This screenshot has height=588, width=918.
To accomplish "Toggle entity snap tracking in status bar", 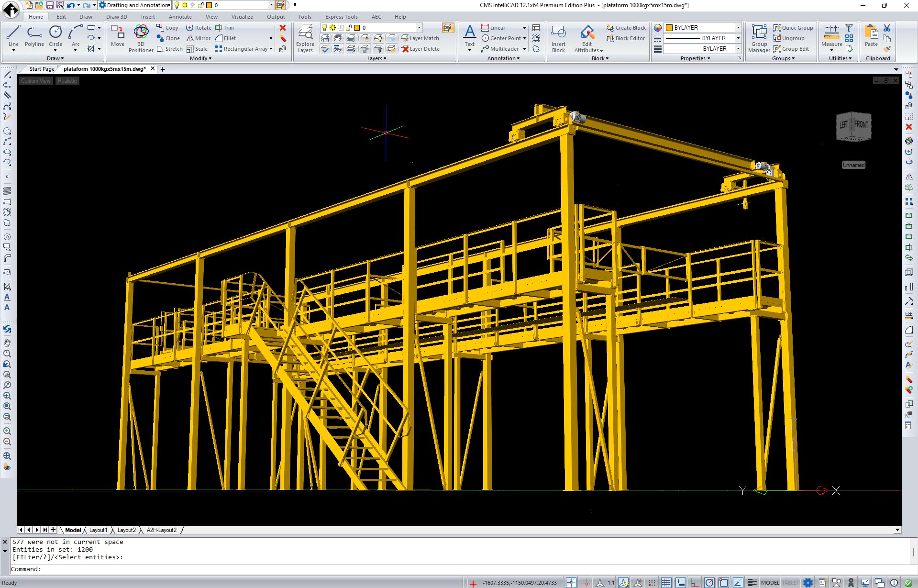I will pos(738,582).
